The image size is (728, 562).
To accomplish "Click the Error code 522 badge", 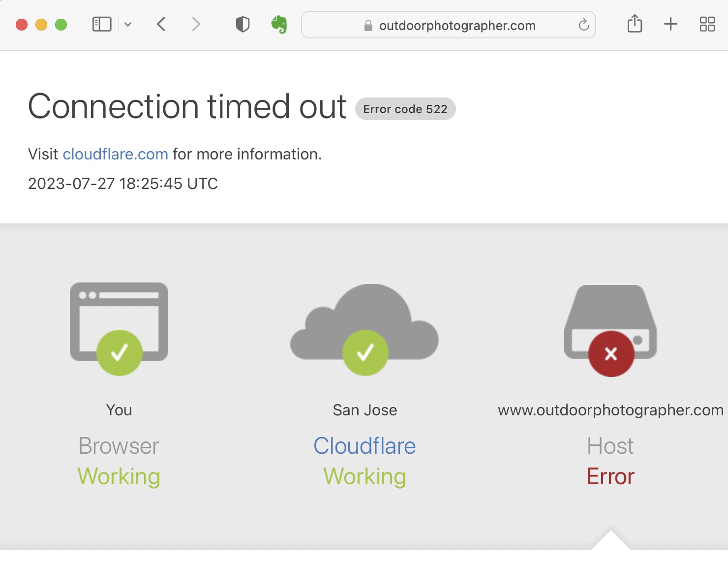I will [x=405, y=109].
